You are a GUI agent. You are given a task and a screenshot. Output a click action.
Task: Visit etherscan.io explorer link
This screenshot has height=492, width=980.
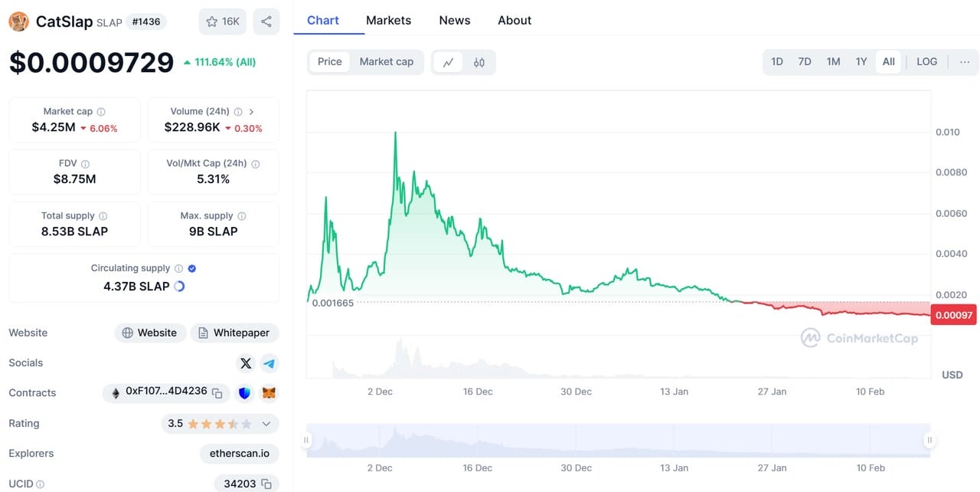pos(239,453)
